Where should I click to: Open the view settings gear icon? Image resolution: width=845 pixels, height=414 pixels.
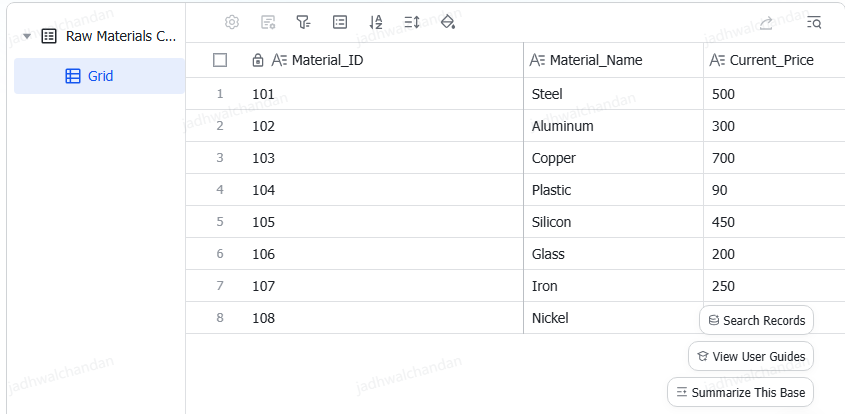(x=232, y=22)
